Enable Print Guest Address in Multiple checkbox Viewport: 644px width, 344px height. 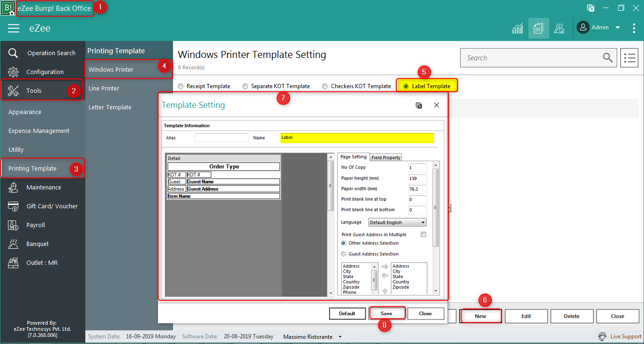click(x=423, y=235)
